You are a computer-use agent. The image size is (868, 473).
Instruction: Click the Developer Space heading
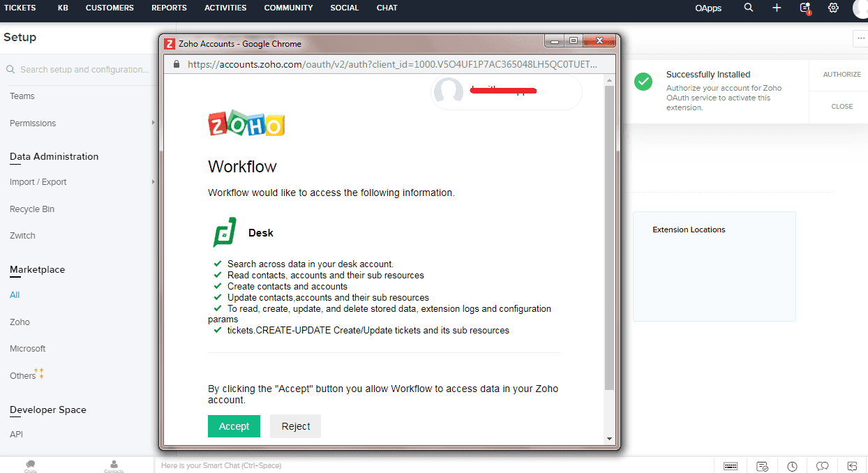tap(48, 410)
